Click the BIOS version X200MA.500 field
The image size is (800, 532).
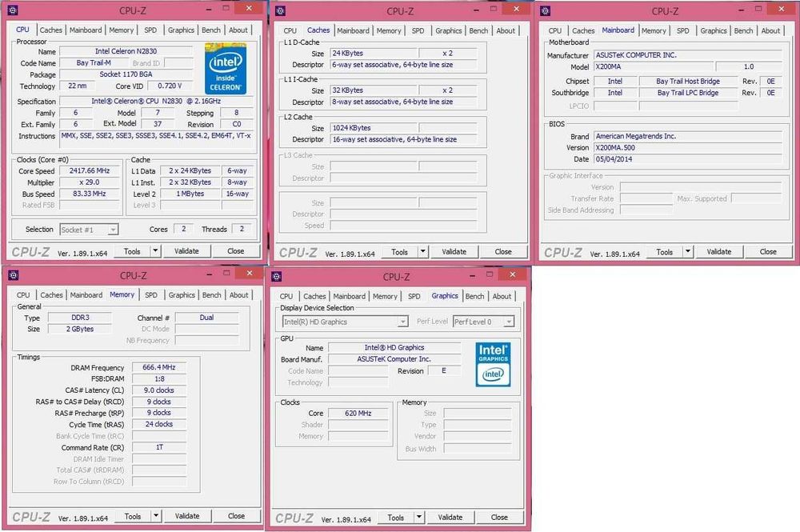point(688,148)
